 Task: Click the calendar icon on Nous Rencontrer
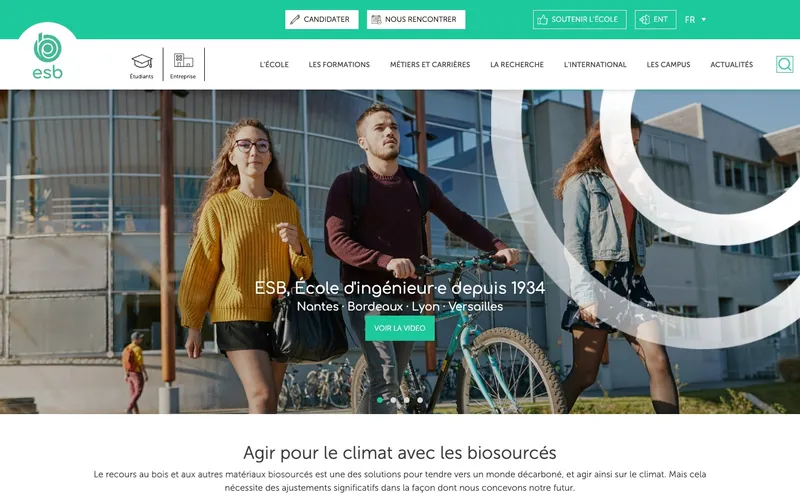376,19
